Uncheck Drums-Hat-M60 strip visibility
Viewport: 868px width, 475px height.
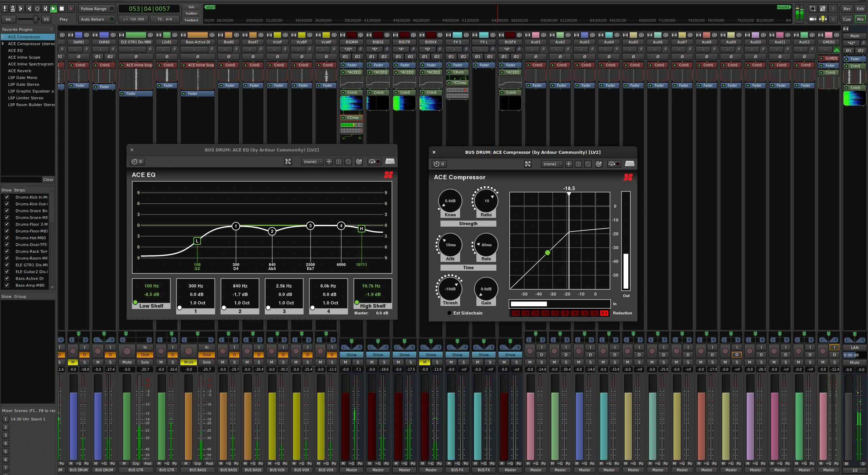tap(7, 237)
